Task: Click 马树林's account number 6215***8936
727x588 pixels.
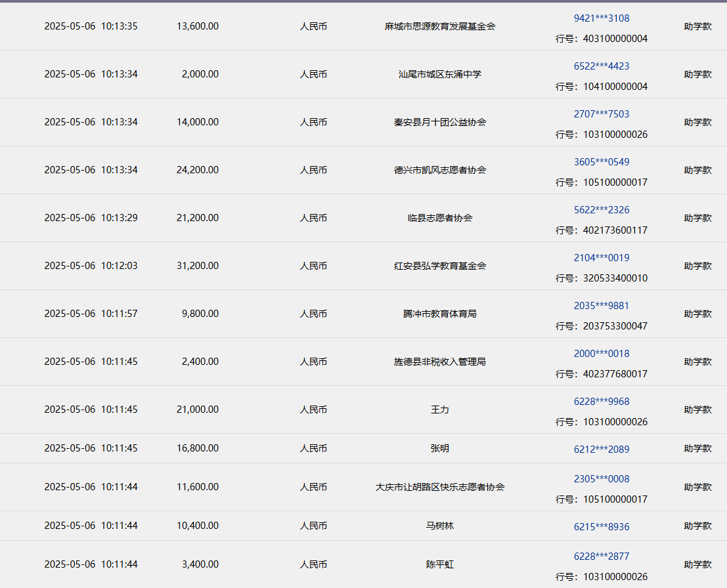Action: pyautogui.click(x=601, y=526)
